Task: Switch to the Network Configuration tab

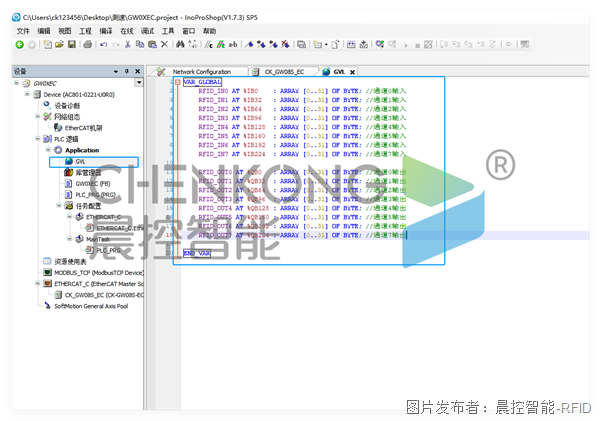Action: coord(201,72)
